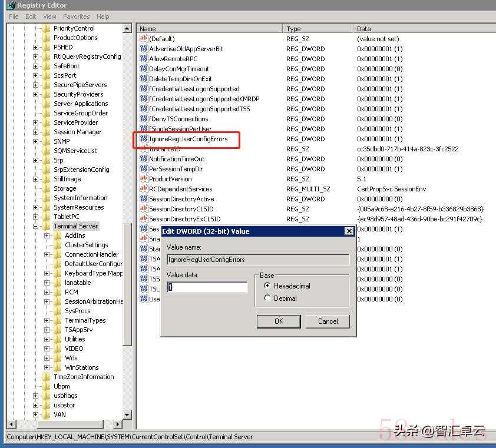The width and height of the screenshot is (496, 448).
Task: Open the Edit menu
Action: pos(31,16)
